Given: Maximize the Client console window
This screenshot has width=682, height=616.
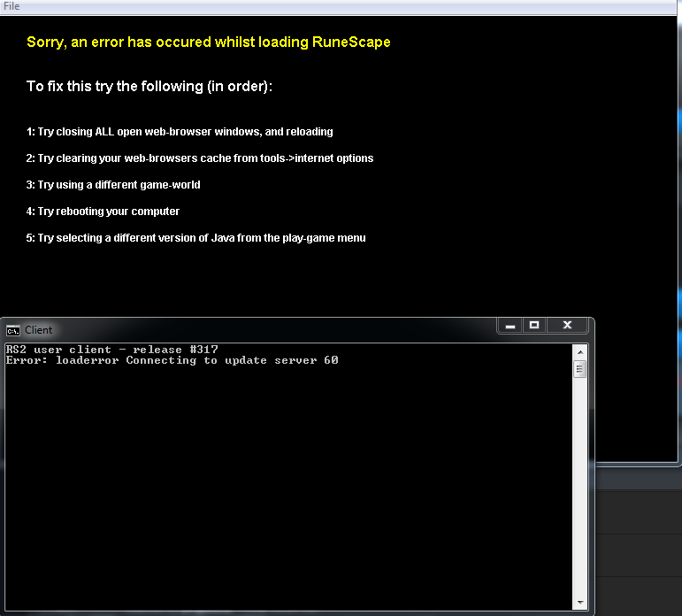Looking at the screenshot, I should point(534,326).
